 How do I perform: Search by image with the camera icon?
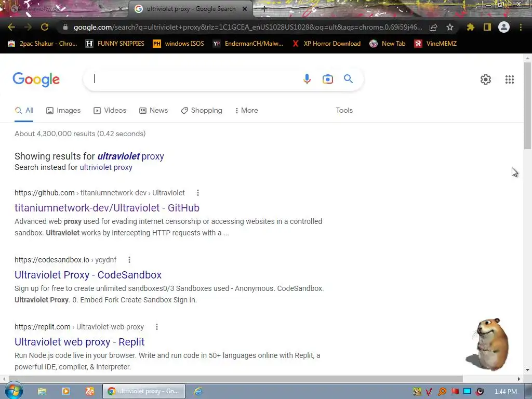pyautogui.click(x=328, y=79)
